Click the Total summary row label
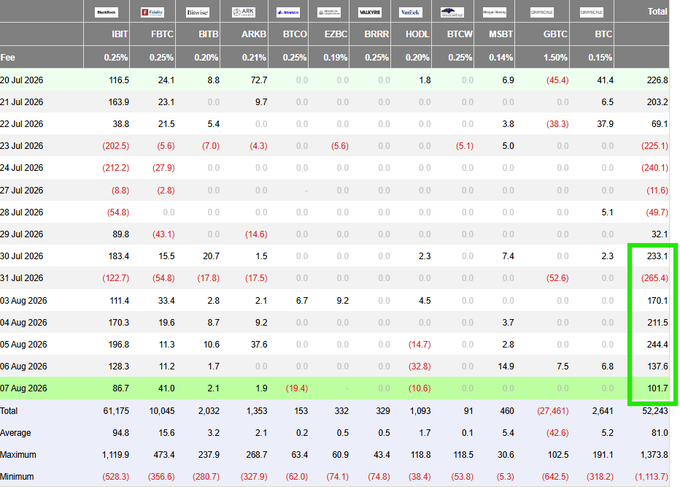 point(9,411)
